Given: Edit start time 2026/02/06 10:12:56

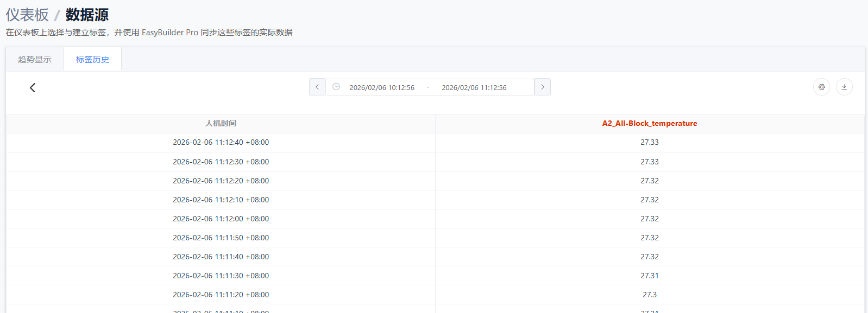Looking at the screenshot, I should 382,88.
